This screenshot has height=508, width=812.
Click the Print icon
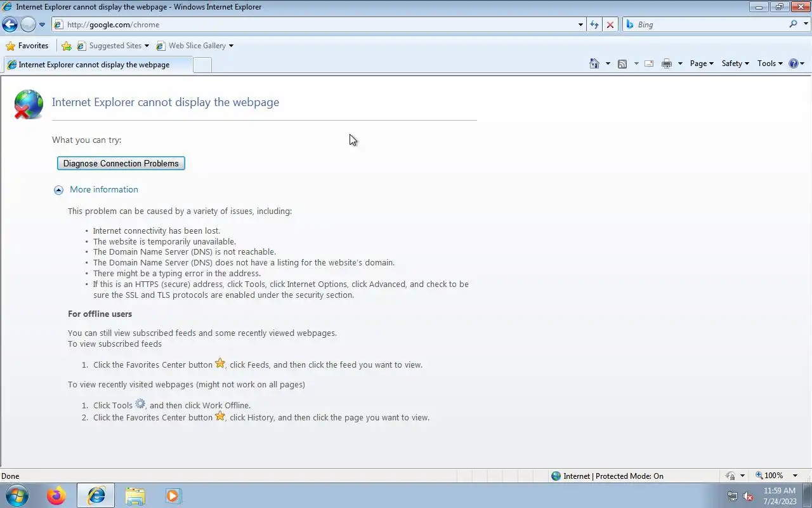pyautogui.click(x=666, y=63)
